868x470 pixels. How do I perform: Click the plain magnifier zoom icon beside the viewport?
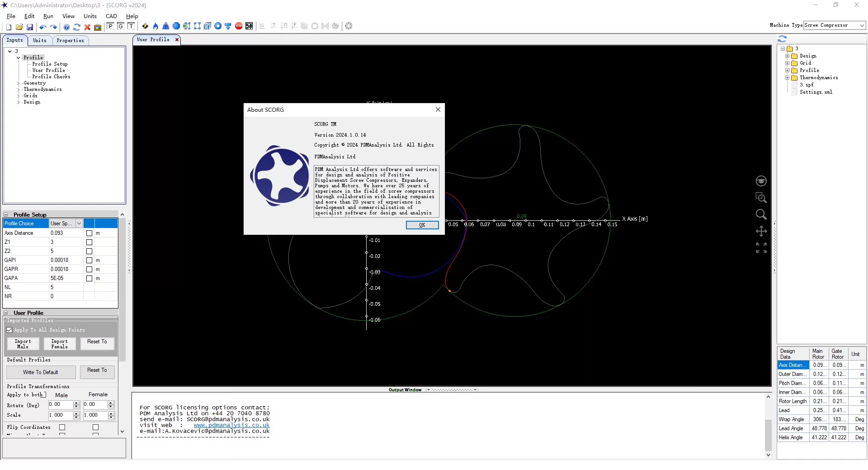coord(761,214)
